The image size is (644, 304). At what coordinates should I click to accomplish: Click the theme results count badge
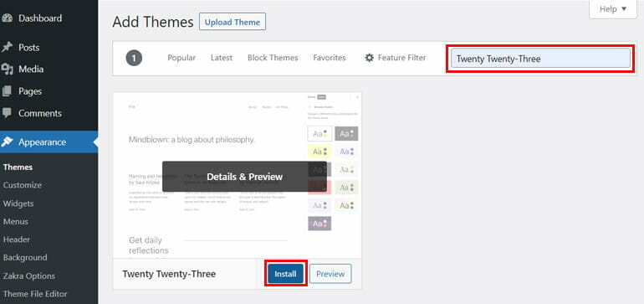[x=134, y=58]
